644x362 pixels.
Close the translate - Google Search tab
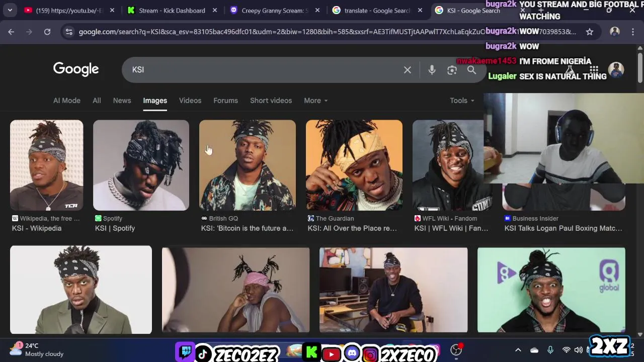(420, 10)
